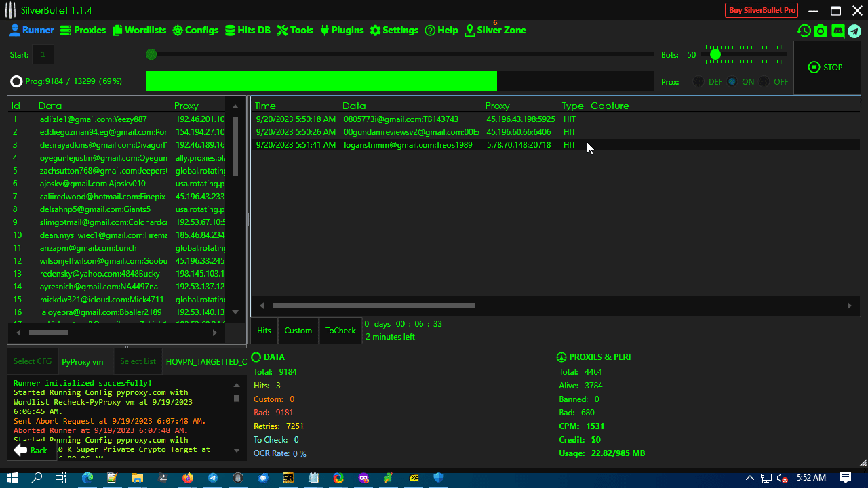Click the "Alive: 3784" proxy statistic
Viewport: 868px width, 488px height.
pos(580,386)
